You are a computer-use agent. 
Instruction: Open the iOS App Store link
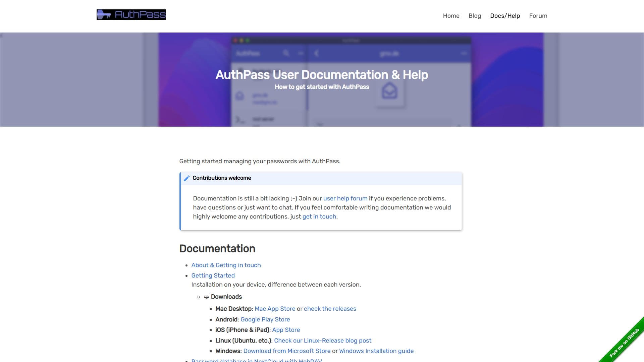pyautogui.click(x=286, y=330)
